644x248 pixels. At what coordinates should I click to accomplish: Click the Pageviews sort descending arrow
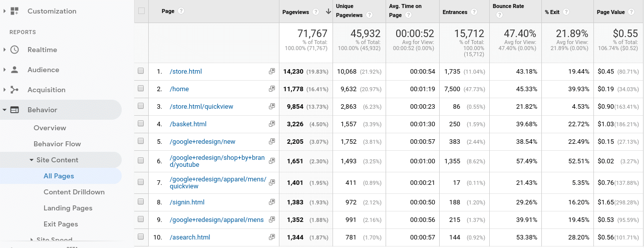[x=328, y=12]
